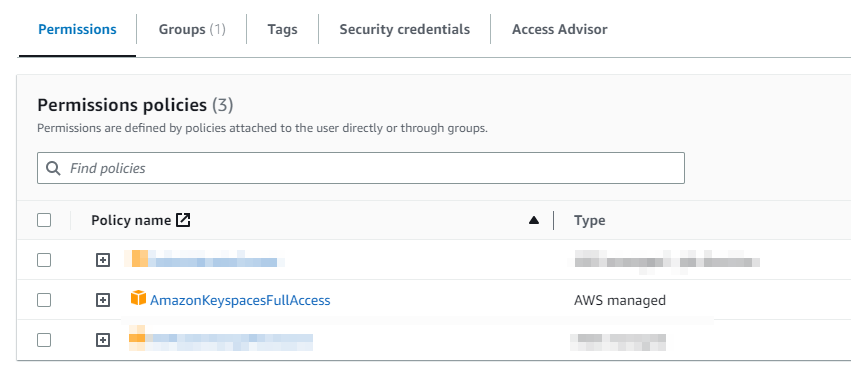Click the magnifier icon in search box

pyautogui.click(x=53, y=168)
